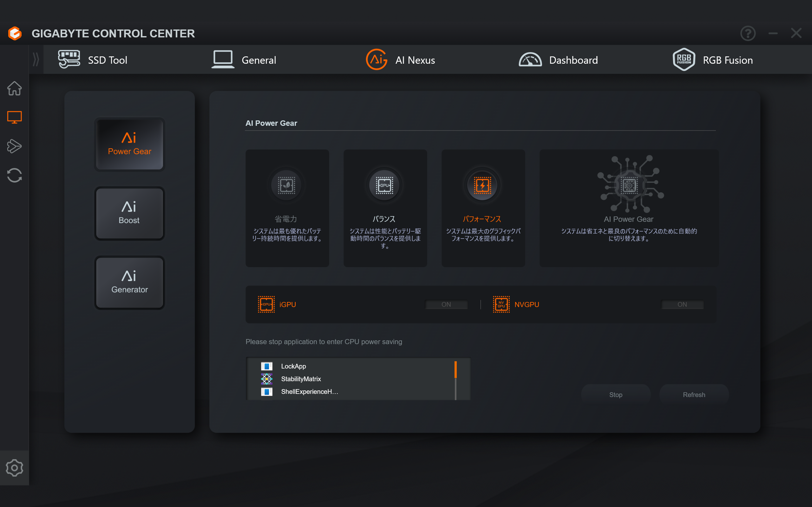Open the update sync arrows icon
This screenshot has height=507, width=812.
tap(14, 175)
